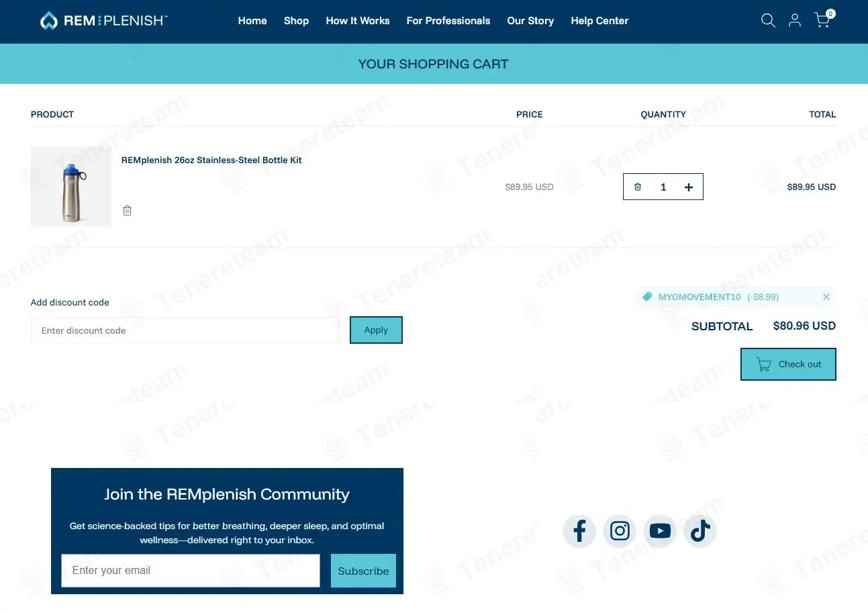Open the Help Center menu link
The height and width of the screenshot is (613, 868).
[x=599, y=21]
